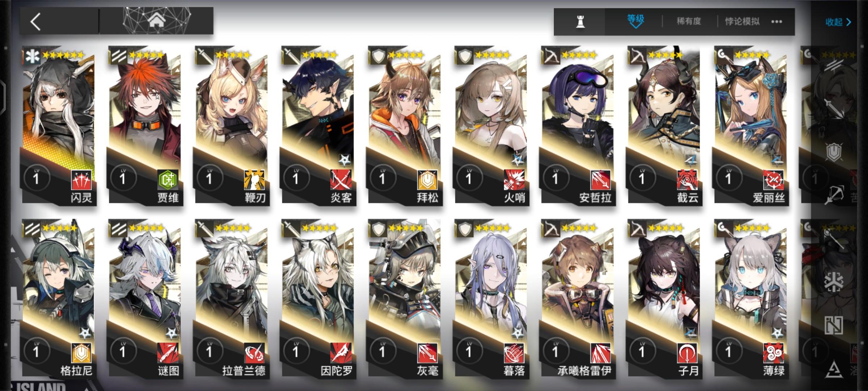Sort by 稀有度 rarity tab
This screenshot has width=868, height=391.
pos(689,21)
